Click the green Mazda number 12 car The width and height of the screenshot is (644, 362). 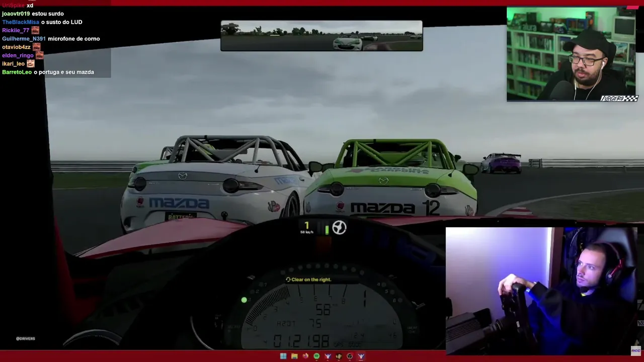coord(391,179)
